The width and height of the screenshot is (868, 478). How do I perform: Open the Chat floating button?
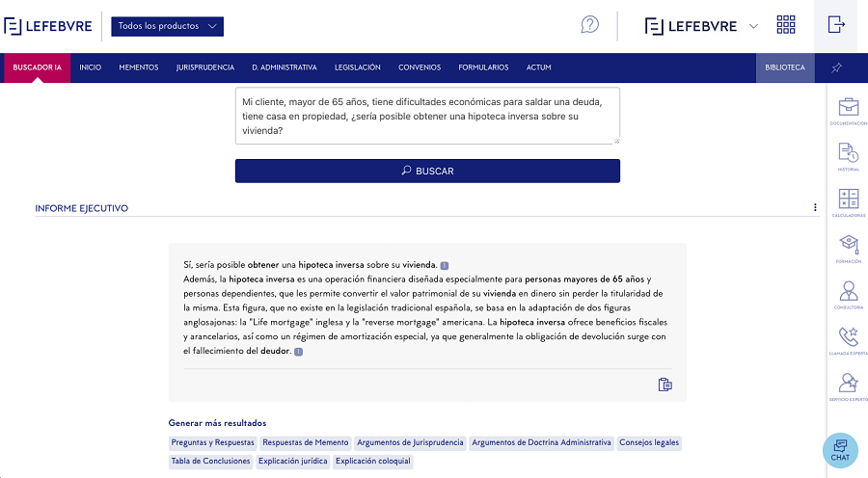click(x=840, y=450)
